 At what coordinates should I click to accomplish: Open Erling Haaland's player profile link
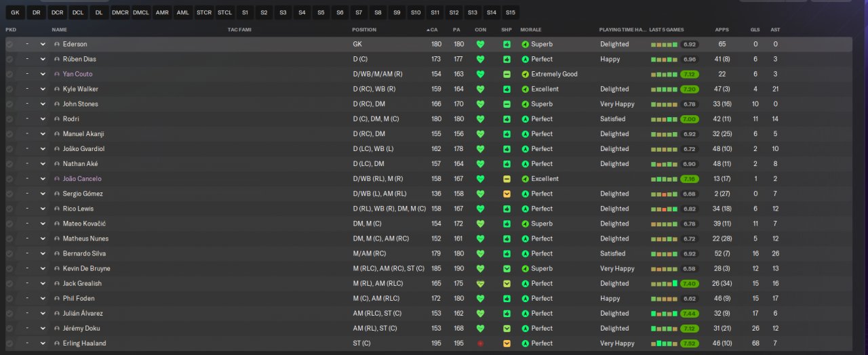pyautogui.click(x=84, y=343)
